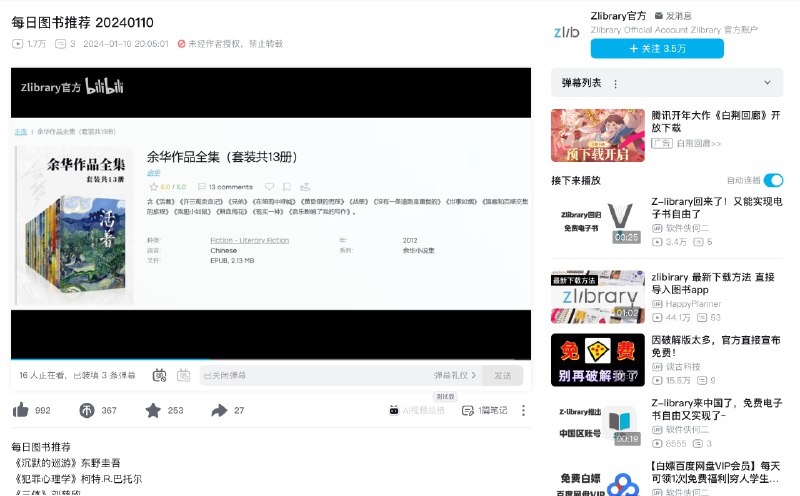This screenshot has height=496, width=800.
Task: Click description line 《犯罪心理学》柯特.R.巴托尔
Action: tap(77, 479)
